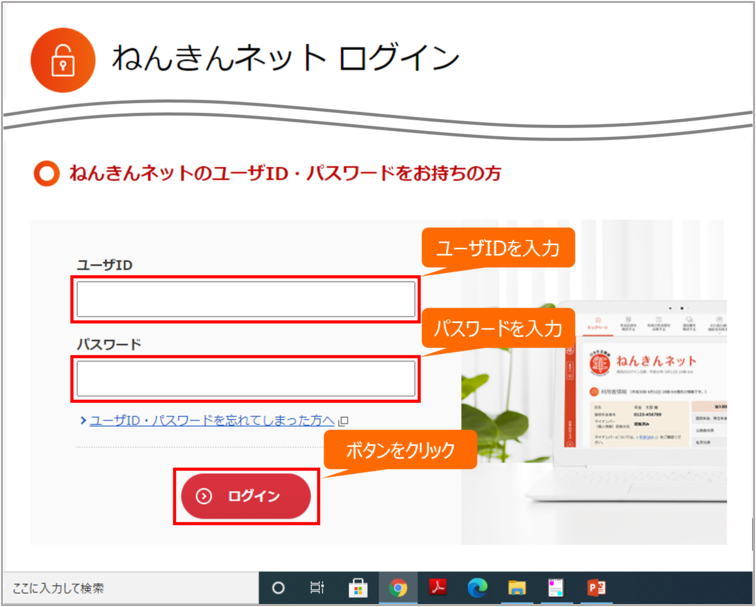Viewport: 756px width, 607px height.
Task: Click the ユーザID input field
Action: pos(245,299)
